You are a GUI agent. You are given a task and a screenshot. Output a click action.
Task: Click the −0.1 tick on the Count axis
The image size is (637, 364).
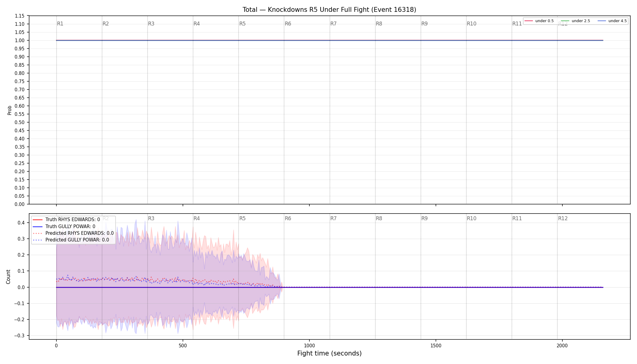click(x=19, y=303)
